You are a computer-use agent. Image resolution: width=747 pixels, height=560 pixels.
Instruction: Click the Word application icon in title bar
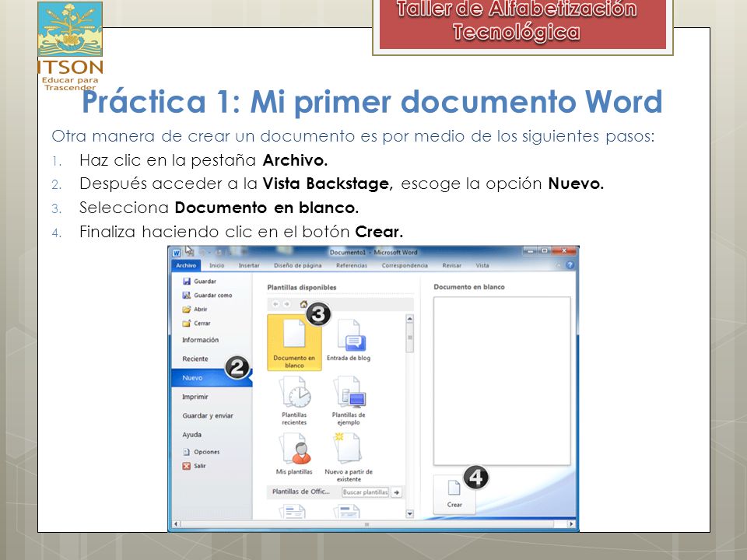pyautogui.click(x=177, y=253)
